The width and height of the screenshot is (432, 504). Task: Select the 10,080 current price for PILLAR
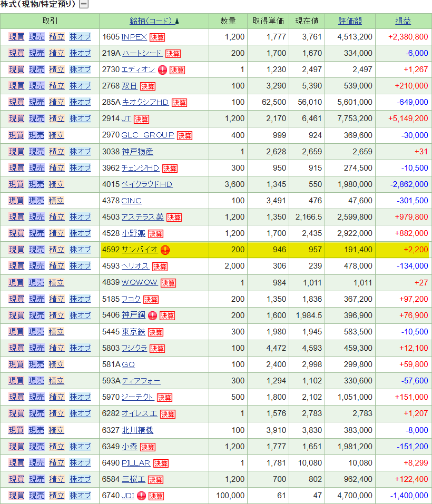310,463
